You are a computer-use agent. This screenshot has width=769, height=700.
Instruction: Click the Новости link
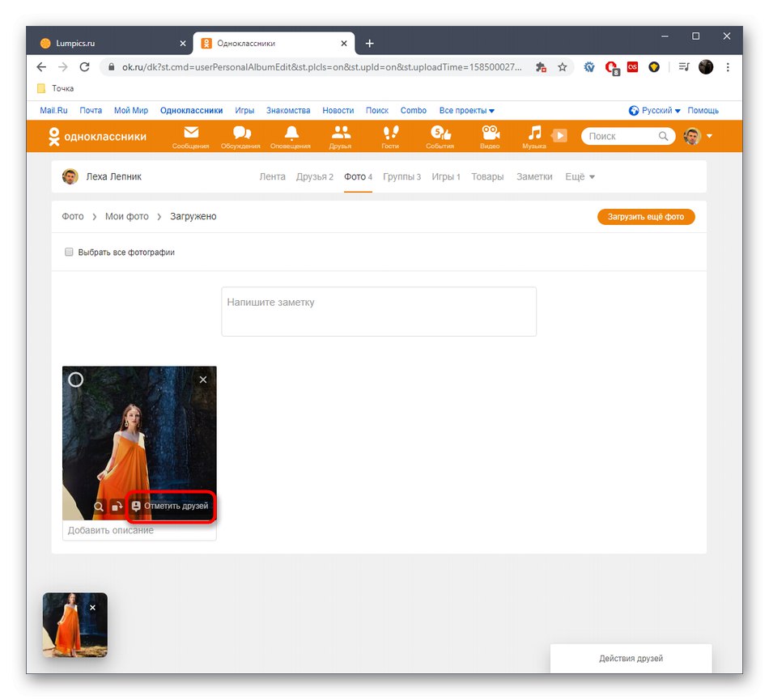[338, 111]
